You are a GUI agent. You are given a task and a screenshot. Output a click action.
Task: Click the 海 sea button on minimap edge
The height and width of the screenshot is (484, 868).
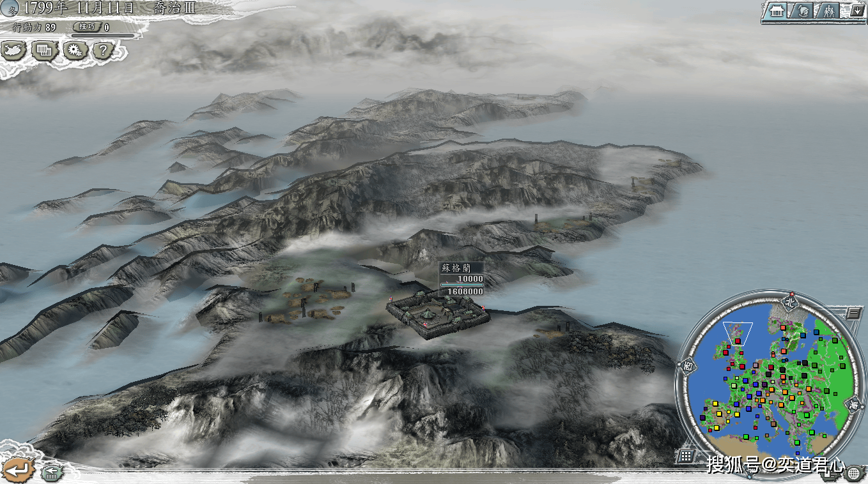[x=853, y=404]
